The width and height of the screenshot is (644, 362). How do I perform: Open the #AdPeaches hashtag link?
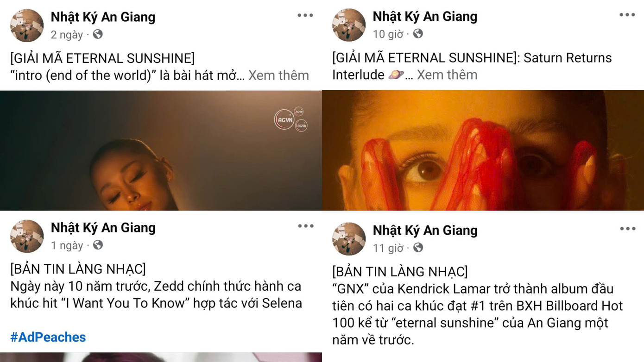click(48, 337)
